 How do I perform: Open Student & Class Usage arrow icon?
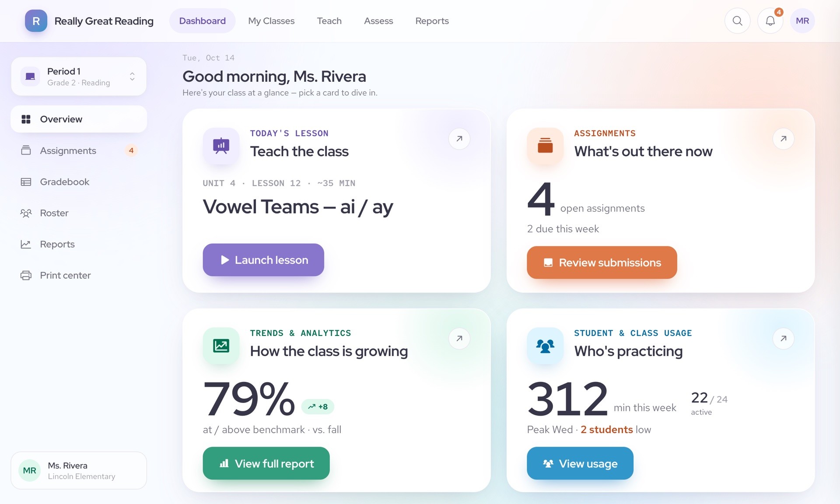pos(783,338)
